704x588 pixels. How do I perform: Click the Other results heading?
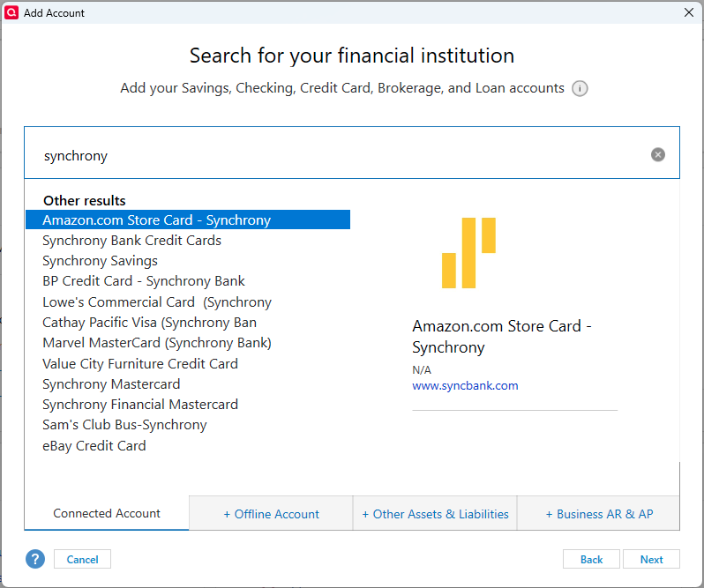coord(85,200)
